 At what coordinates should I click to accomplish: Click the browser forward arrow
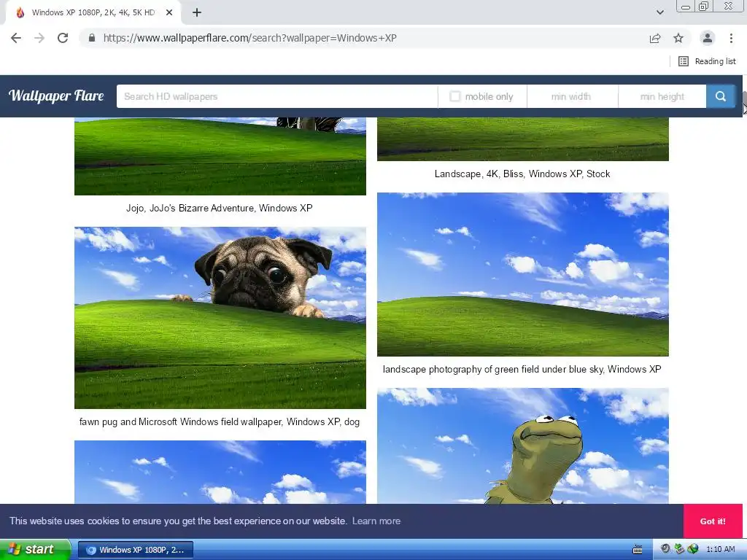click(39, 38)
